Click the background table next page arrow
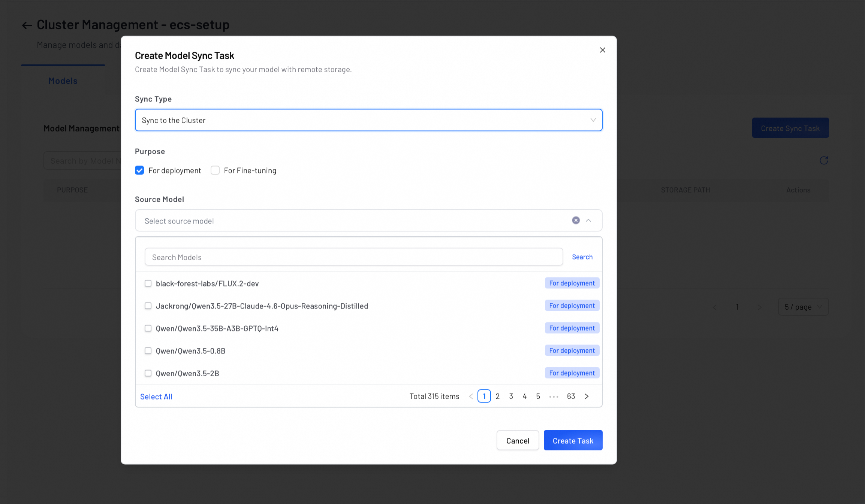The width and height of the screenshot is (865, 504). tap(760, 307)
